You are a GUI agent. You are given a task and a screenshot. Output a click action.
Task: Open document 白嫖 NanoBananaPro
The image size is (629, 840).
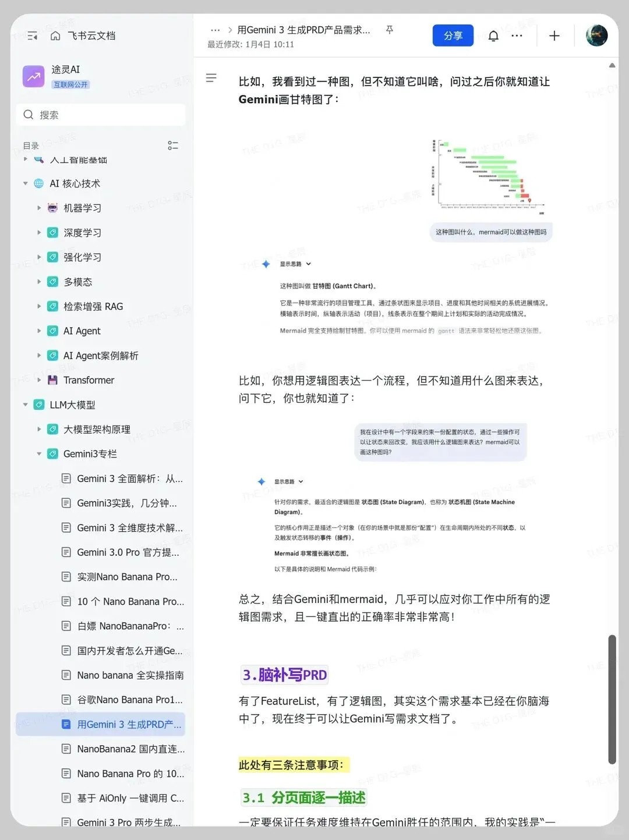pyautogui.click(x=130, y=626)
